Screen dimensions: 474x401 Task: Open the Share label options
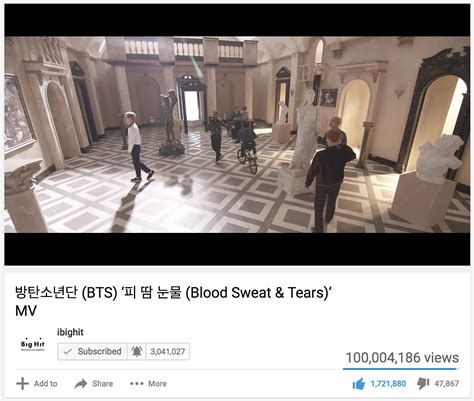pyautogui.click(x=103, y=384)
